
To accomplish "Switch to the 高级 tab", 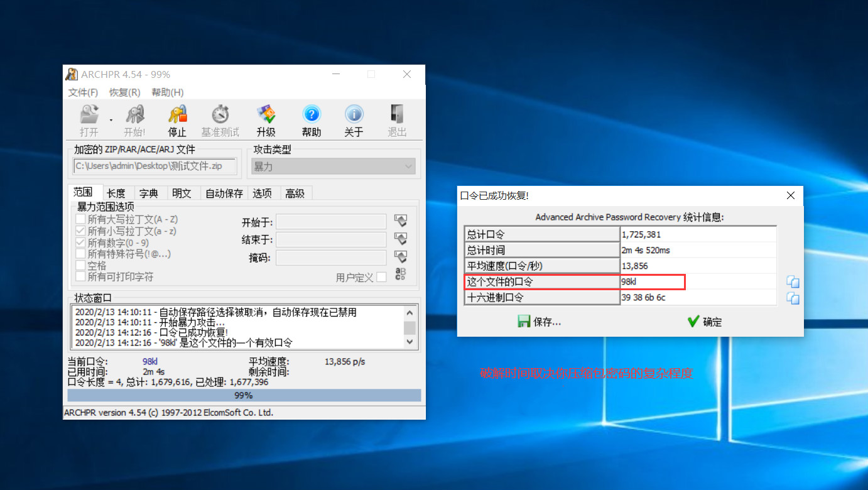I will tap(295, 193).
